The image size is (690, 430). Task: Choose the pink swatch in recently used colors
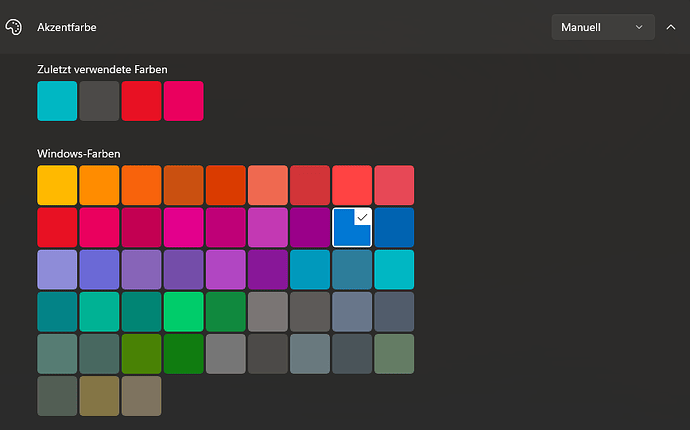(x=184, y=101)
